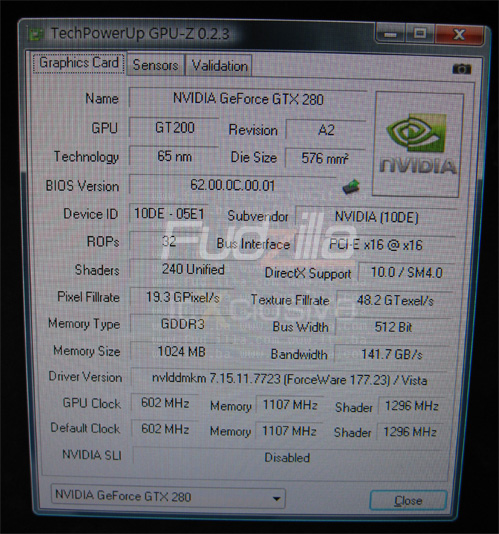Screen dimensions: 499x534
Task: Maximize the GPU-Z window
Action: [420, 34]
